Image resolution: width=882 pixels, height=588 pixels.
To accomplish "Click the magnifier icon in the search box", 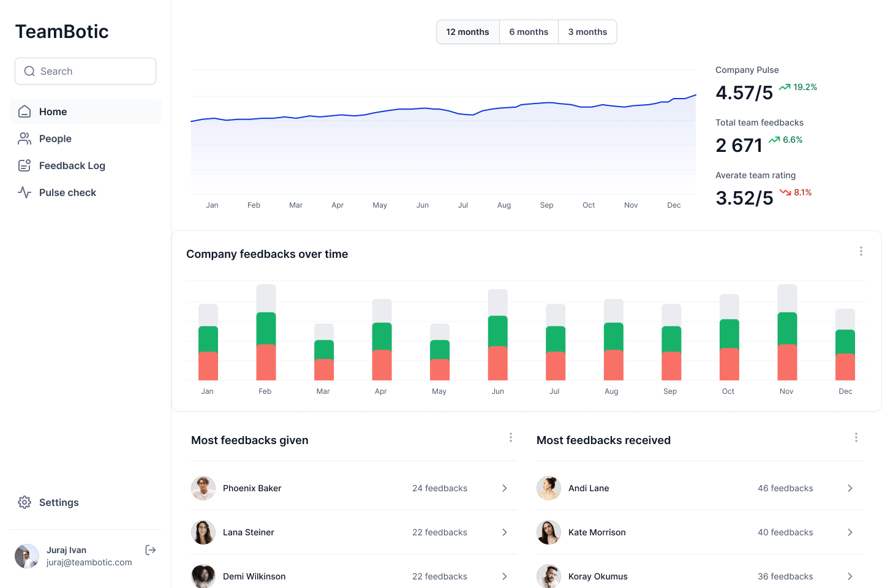I will (29, 71).
